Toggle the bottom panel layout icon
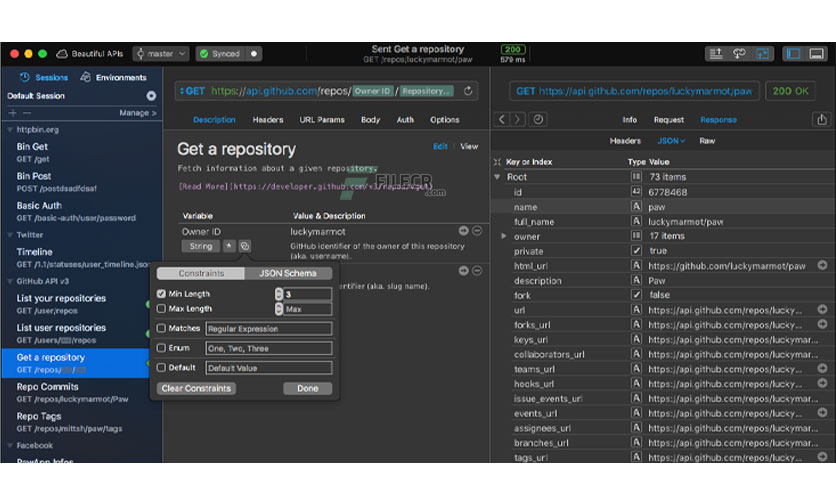The image size is (836, 484). pyautogui.click(x=816, y=54)
